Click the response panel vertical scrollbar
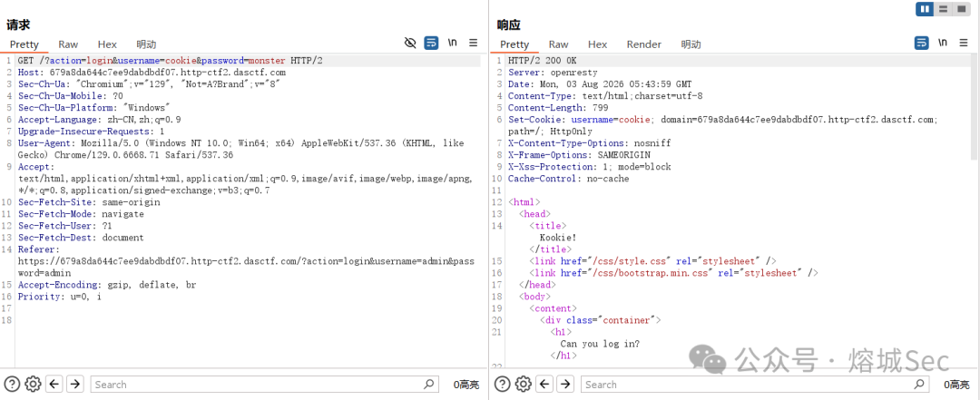 tap(974, 106)
